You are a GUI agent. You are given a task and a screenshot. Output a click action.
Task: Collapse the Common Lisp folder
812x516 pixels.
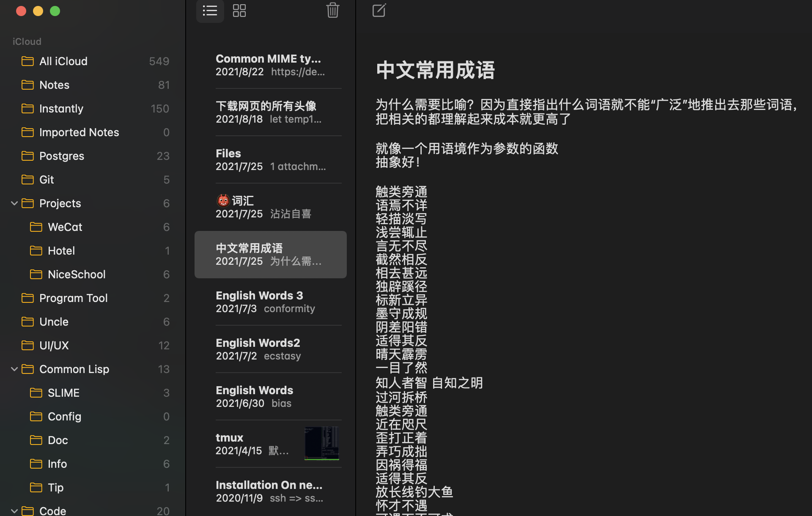tap(14, 369)
